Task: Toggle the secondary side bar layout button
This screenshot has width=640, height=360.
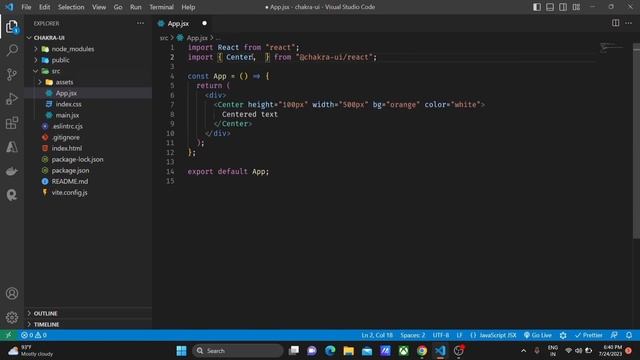Action: [x=563, y=7]
